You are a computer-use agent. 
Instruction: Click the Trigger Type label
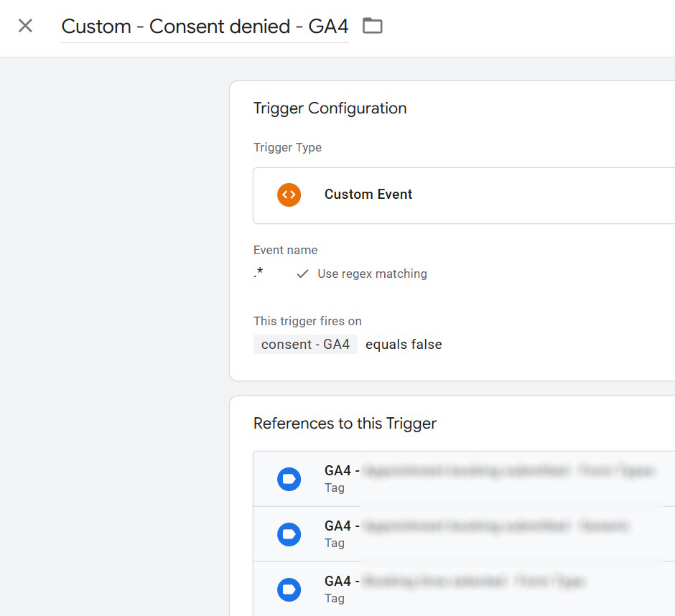[287, 147]
